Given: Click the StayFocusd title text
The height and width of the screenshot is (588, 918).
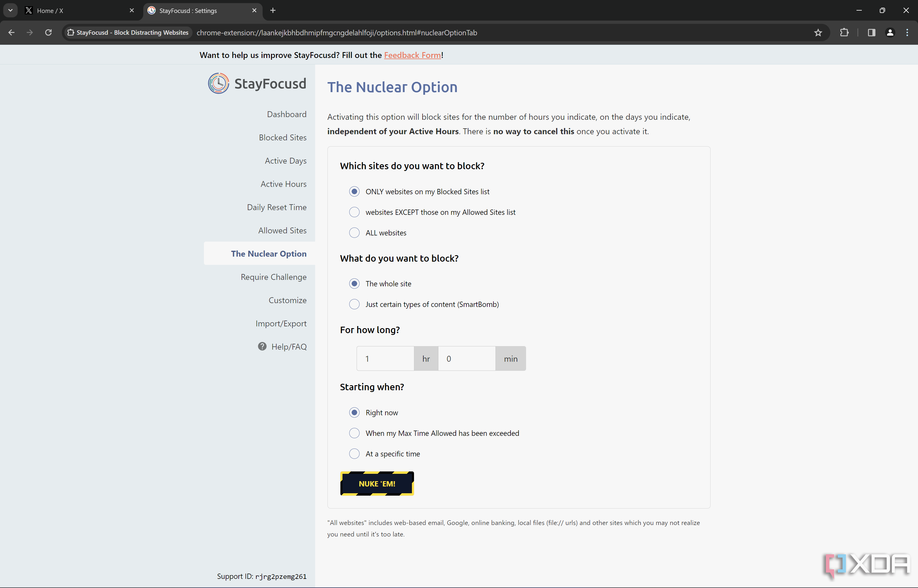Looking at the screenshot, I should tap(270, 84).
